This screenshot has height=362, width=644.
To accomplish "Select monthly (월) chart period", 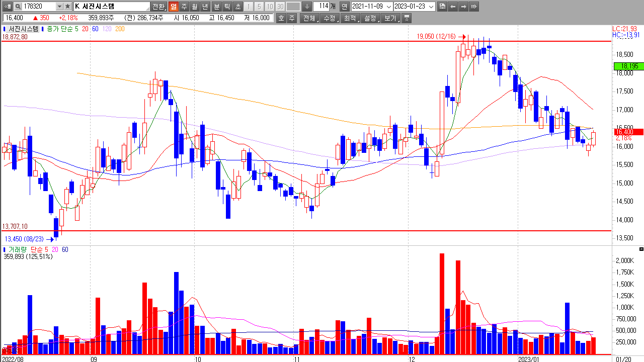I will (194, 7).
